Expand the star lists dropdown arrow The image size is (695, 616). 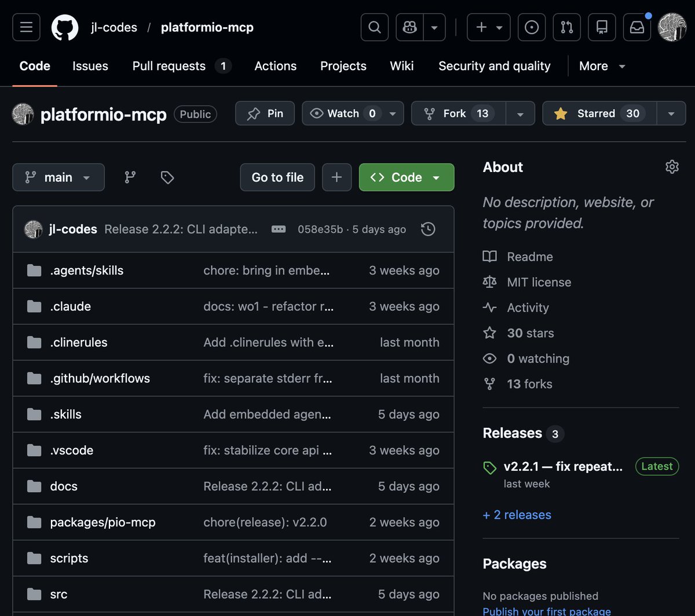671,113
